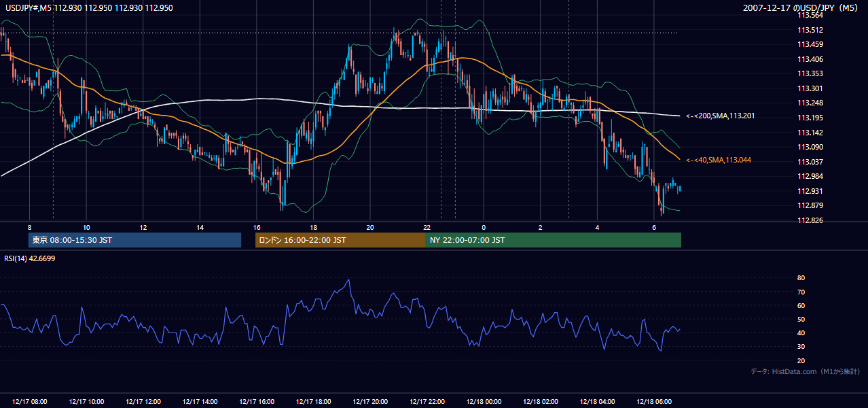Click the HistData.com data source credit

pyautogui.click(x=805, y=371)
